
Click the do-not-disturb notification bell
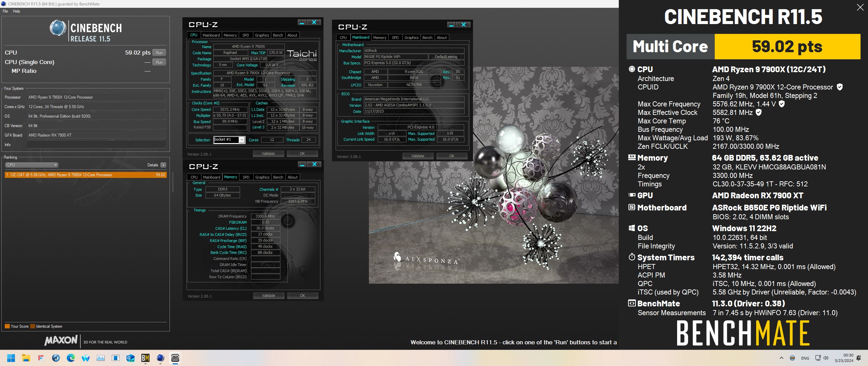pyautogui.click(x=859, y=358)
